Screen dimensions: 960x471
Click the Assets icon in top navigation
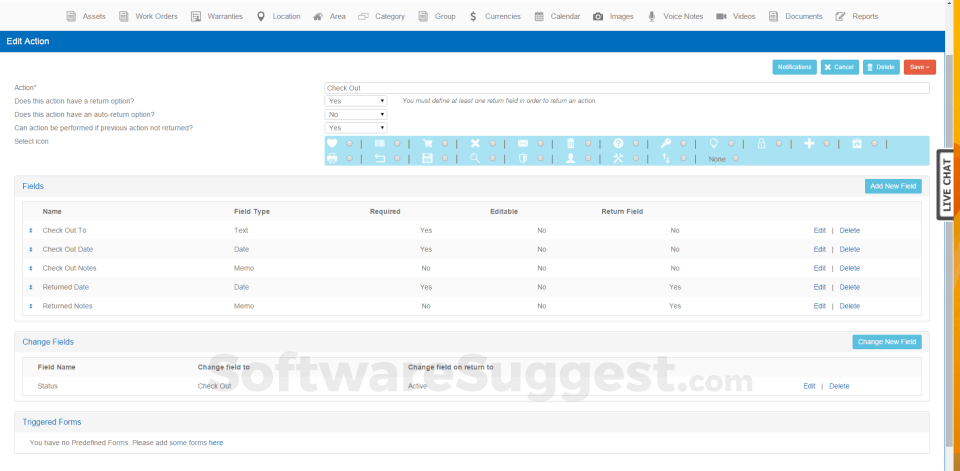[x=71, y=17]
